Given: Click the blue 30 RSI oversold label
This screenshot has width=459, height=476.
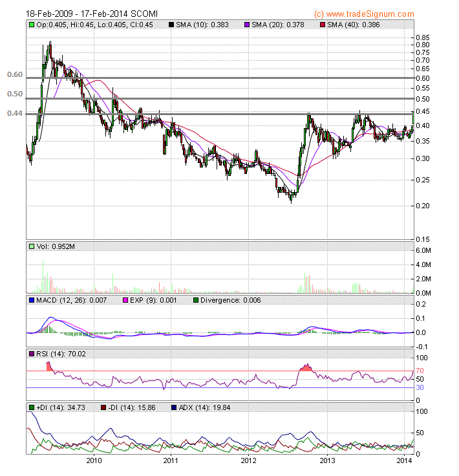Looking at the screenshot, I should pos(420,387).
